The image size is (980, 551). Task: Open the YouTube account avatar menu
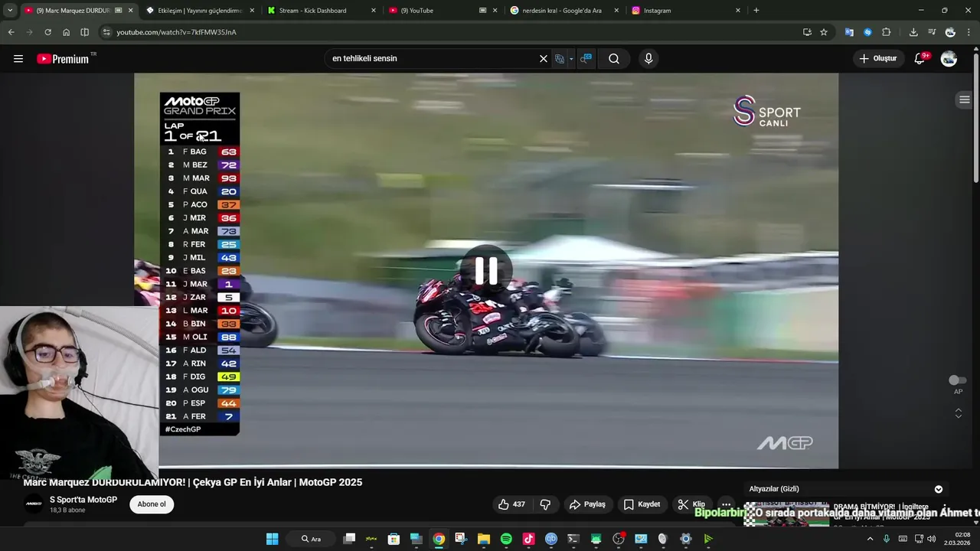click(x=949, y=58)
